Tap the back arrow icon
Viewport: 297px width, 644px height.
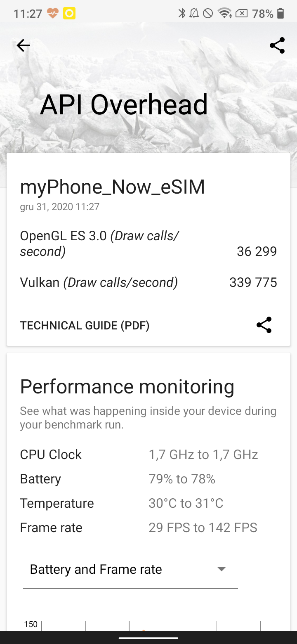(23, 45)
